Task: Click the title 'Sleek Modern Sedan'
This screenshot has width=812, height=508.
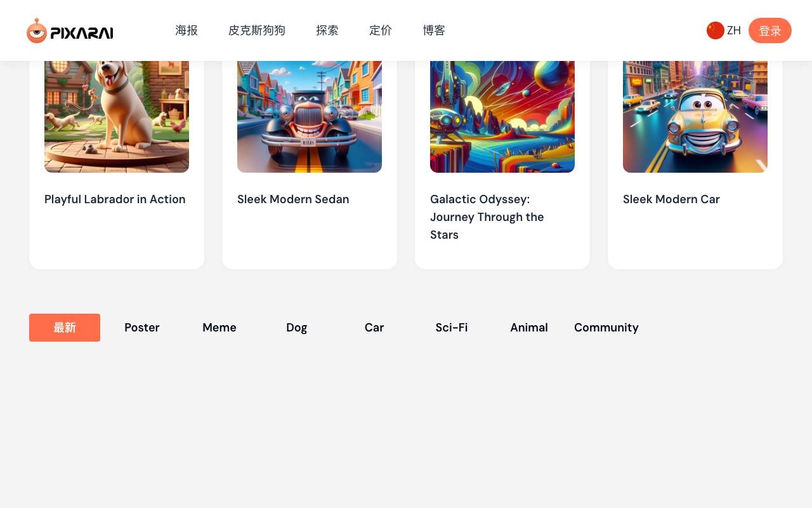Action: coord(293,199)
